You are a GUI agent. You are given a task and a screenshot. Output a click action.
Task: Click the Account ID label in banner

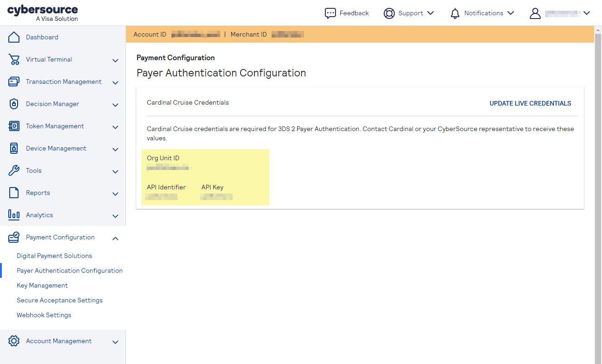[x=150, y=34]
